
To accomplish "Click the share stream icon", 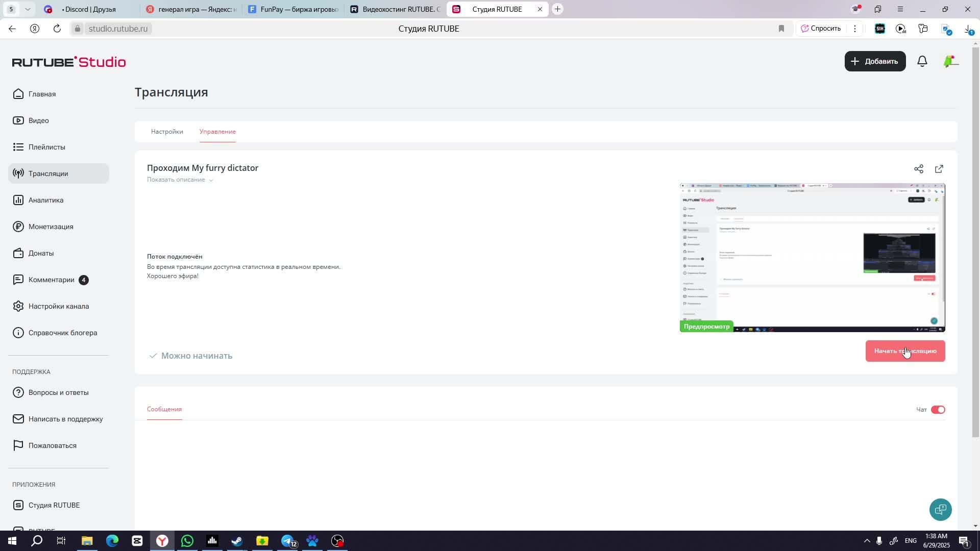I will coord(919,169).
